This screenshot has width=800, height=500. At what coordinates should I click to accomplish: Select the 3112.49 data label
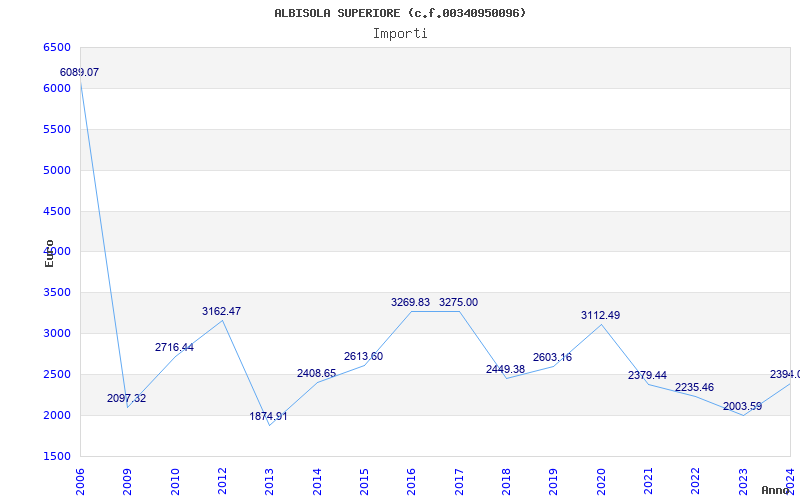tap(601, 316)
